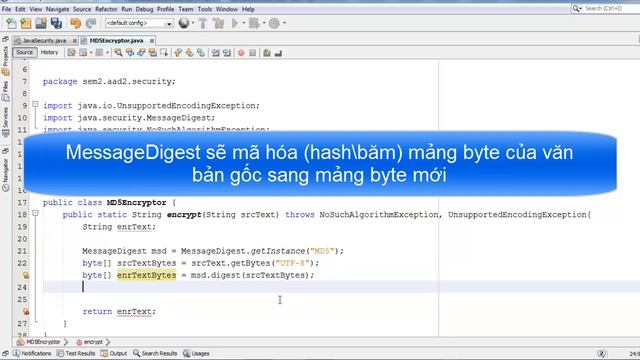Switch to Source view
640x360 pixels.
click(24, 52)
